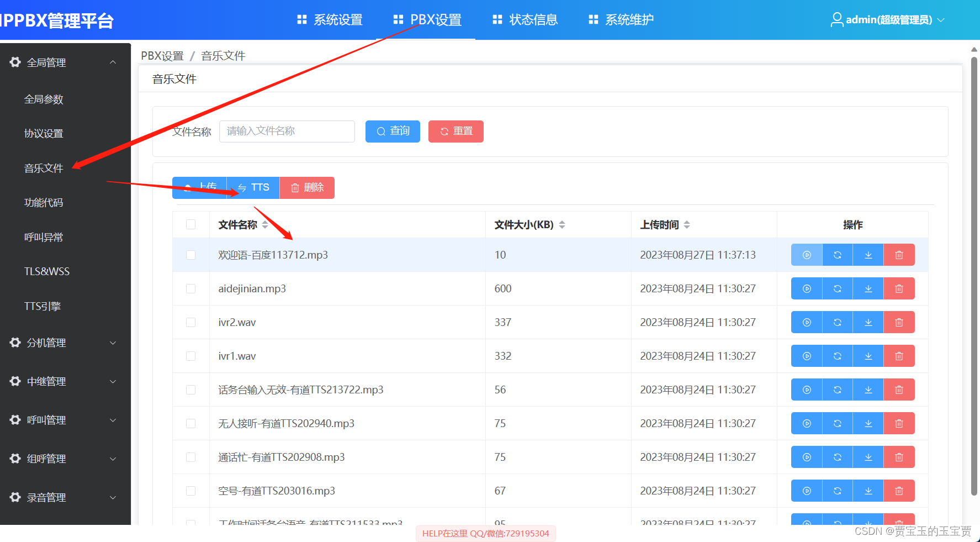Play the 欢迎语-百度113712.mp3 file
The width and height of the screenshot is (980, 542).
807,255
